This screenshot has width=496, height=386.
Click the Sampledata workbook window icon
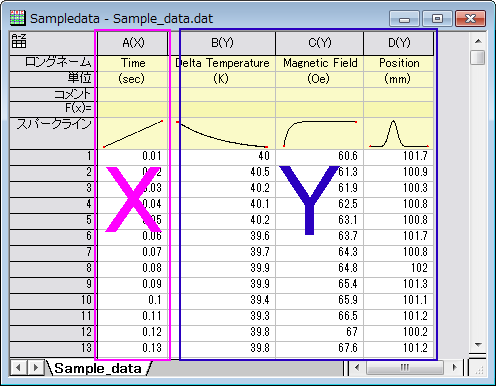click(17, 18)
